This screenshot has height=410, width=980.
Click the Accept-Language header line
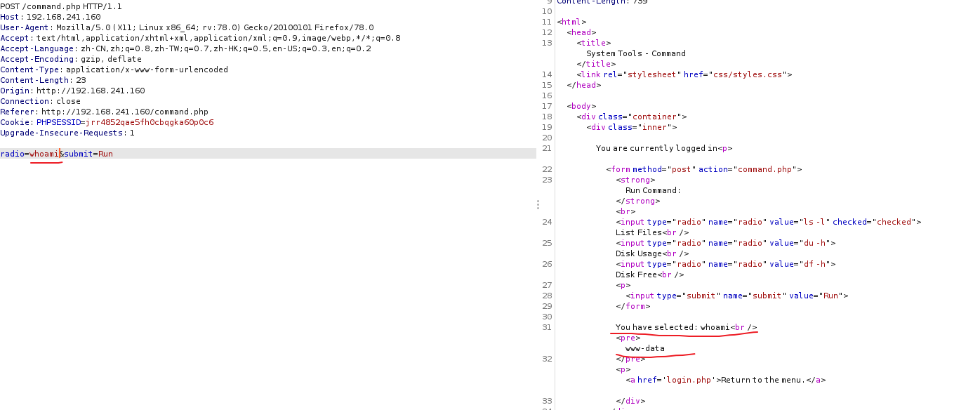click(x=185, y=48)
